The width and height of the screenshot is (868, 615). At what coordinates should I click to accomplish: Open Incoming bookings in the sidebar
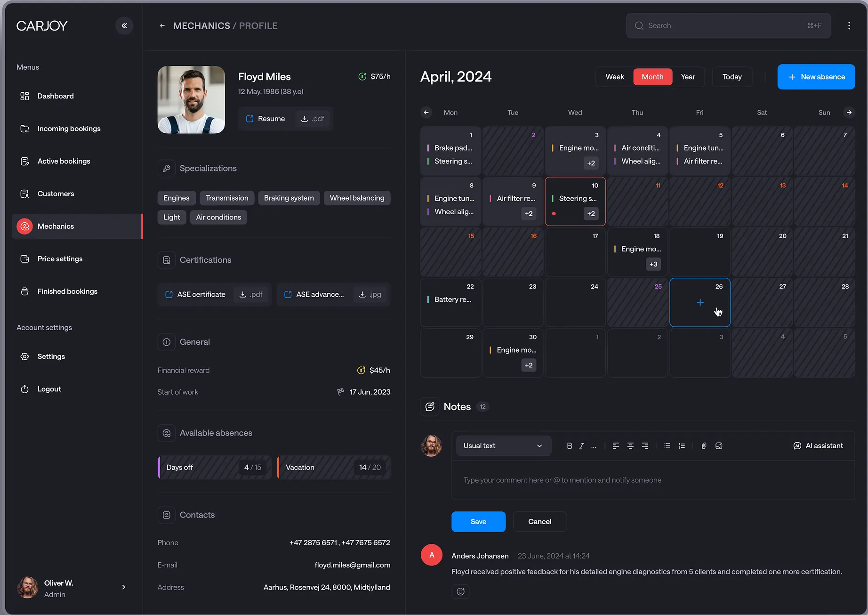pyautogui.click(x=69, y=129)
